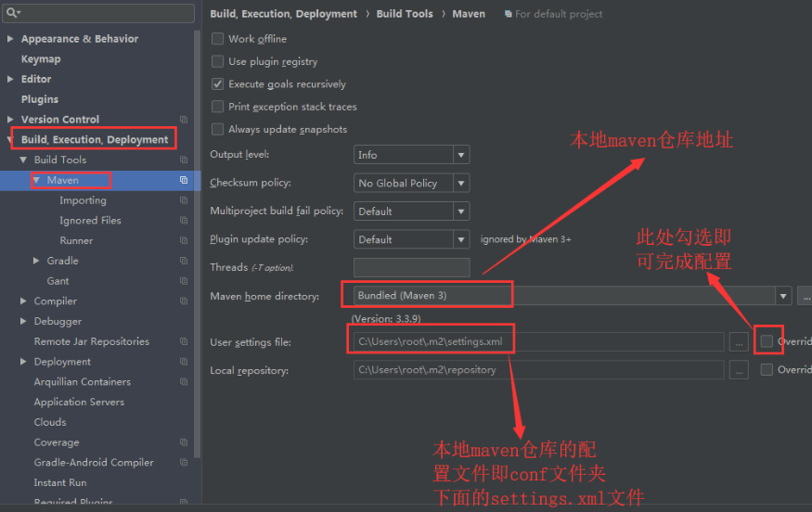This screenshot has width=812, height=512.
Task: Select Gant in Build Tools
Action: [x=58, y=281]
